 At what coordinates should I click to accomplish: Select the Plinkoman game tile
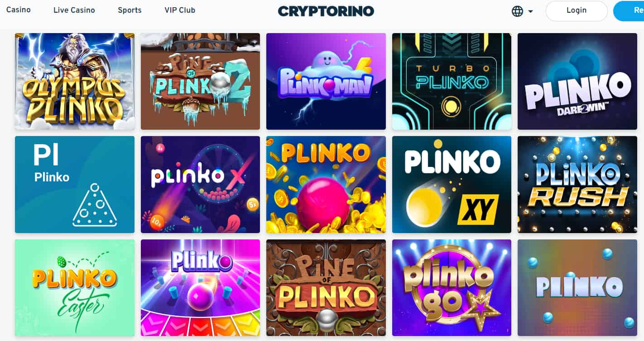click(x=326, y=82)
